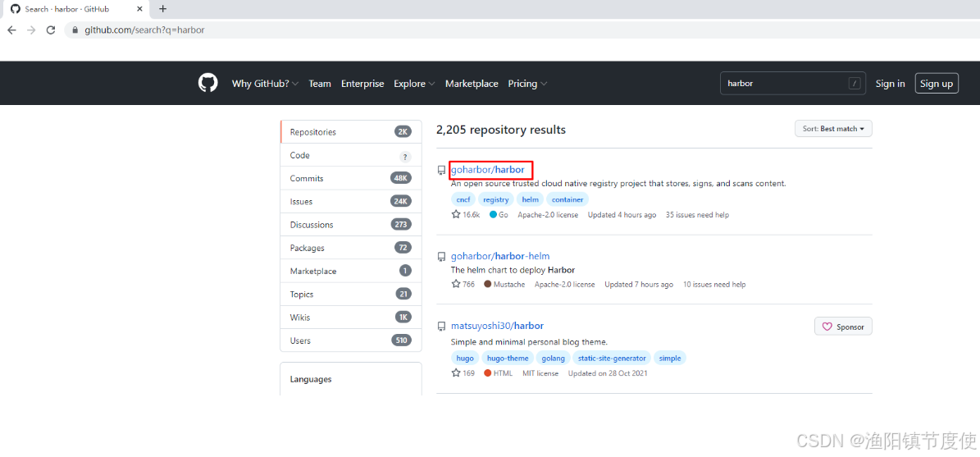Select the Commits filter

[351, 178]
